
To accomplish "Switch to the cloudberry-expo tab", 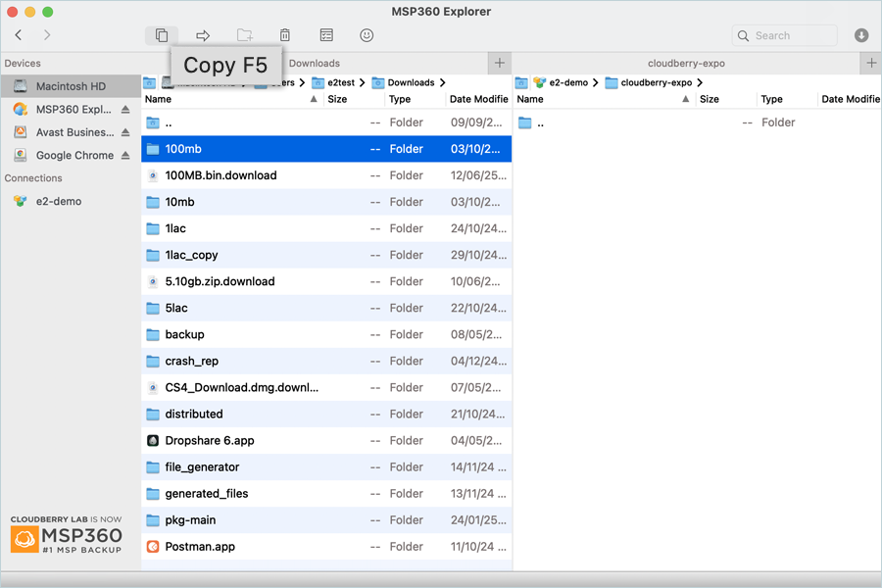I will 686,63.
